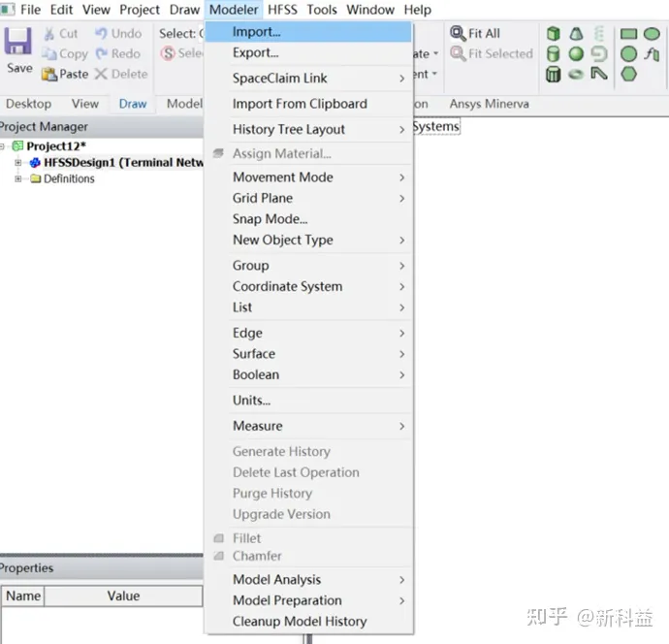Open the History Tree Layout submenu

[x=309, y=129]
